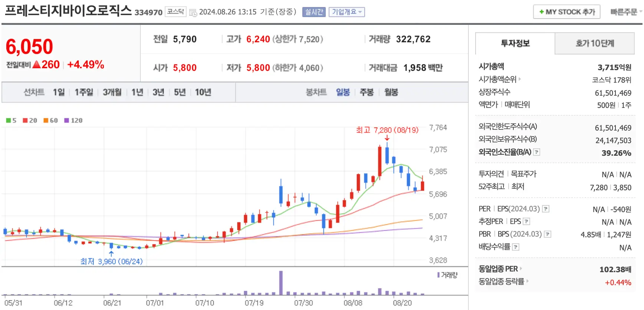644x310 pixels.
Task: Select the 5년 line chart period
Action: [x=180, y=92]
